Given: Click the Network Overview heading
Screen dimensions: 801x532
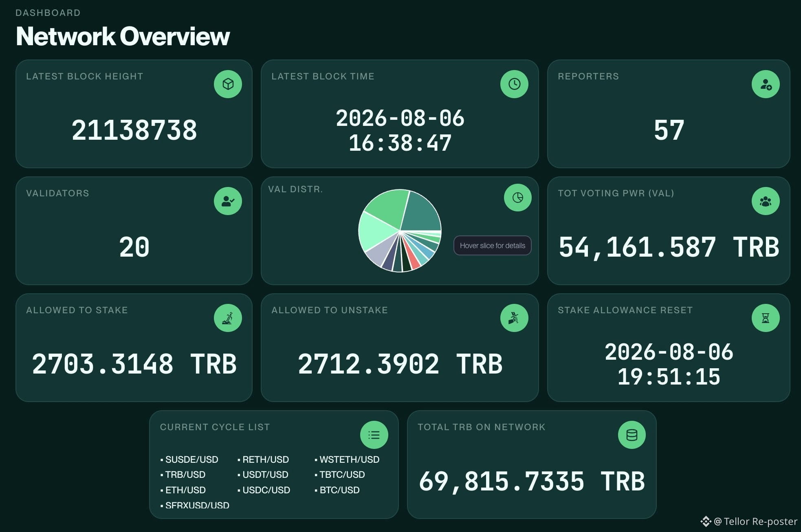Looking at the screenshot, I should tap(123, 36).
